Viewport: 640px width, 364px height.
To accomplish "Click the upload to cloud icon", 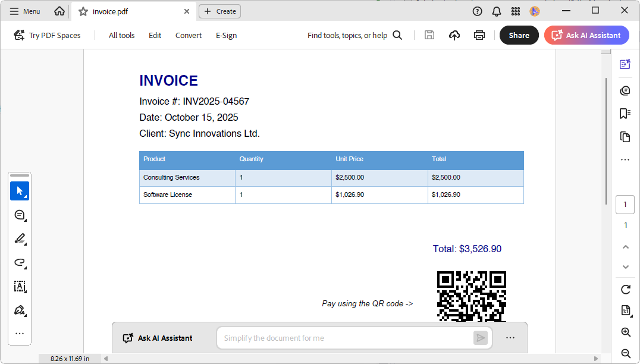I will click(454, 35).
